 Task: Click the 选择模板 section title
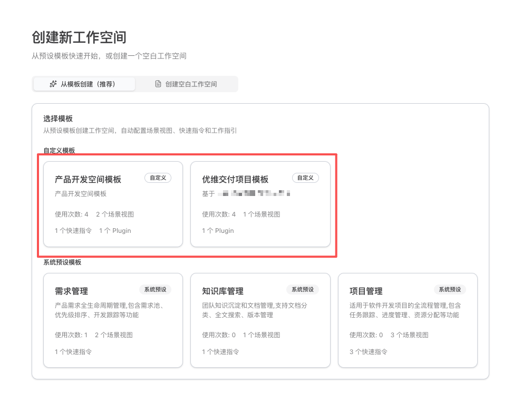pos(58,119)
